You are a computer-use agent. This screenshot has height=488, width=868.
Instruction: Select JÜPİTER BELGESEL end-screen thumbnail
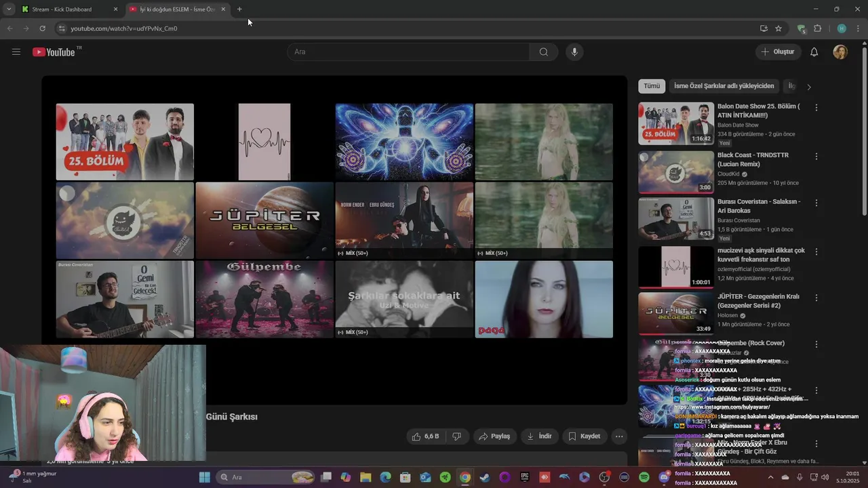point(264,220)
